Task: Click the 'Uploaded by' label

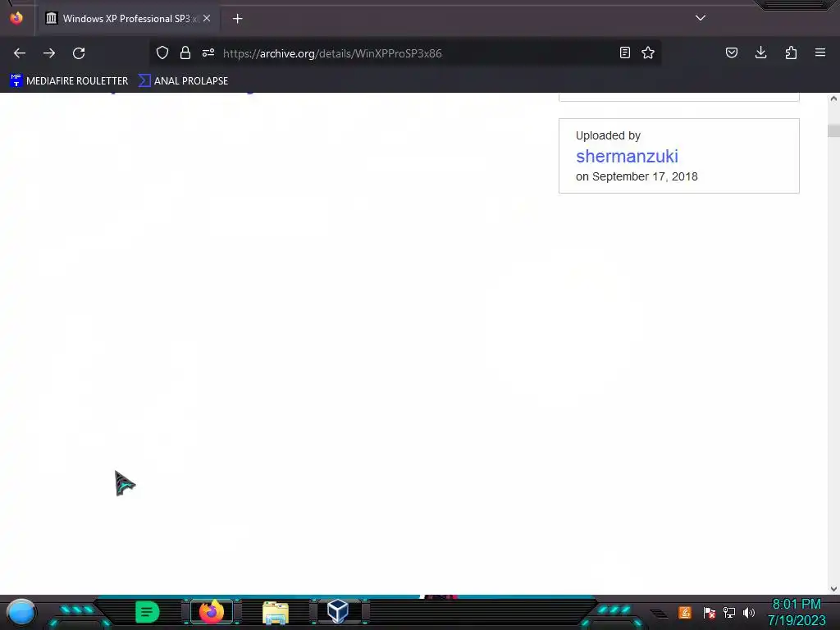Action: (x=608, y=135)
